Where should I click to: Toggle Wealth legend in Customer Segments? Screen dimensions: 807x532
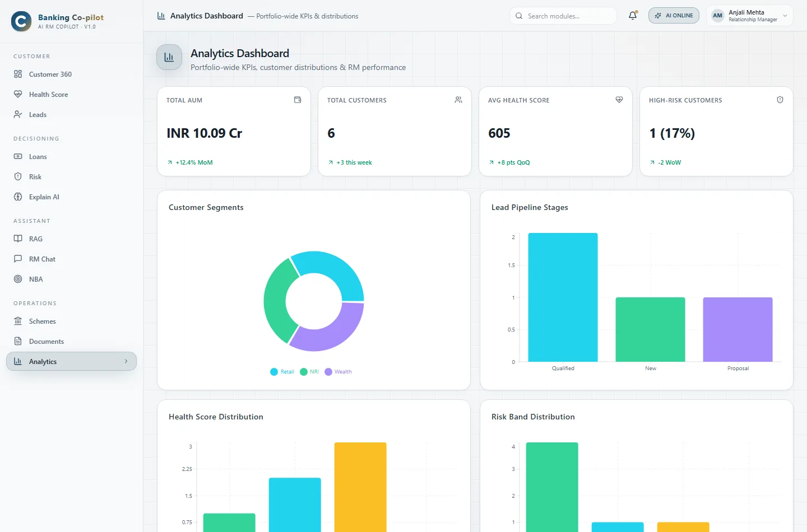pyautogui.click(x=338, y=372)
